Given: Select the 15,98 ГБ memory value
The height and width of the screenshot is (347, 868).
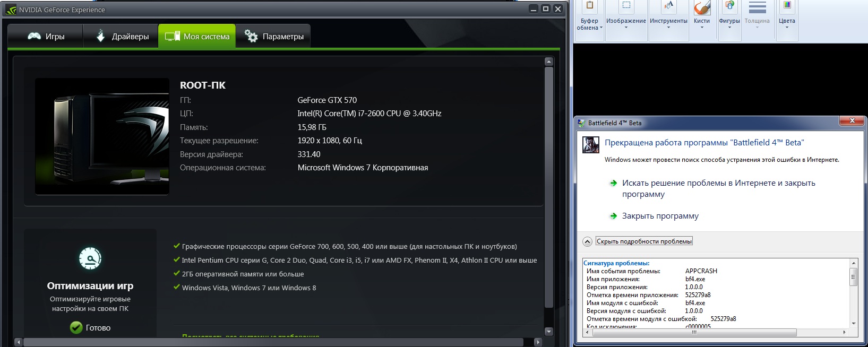Looking at the screenshot, I should 312,127.
